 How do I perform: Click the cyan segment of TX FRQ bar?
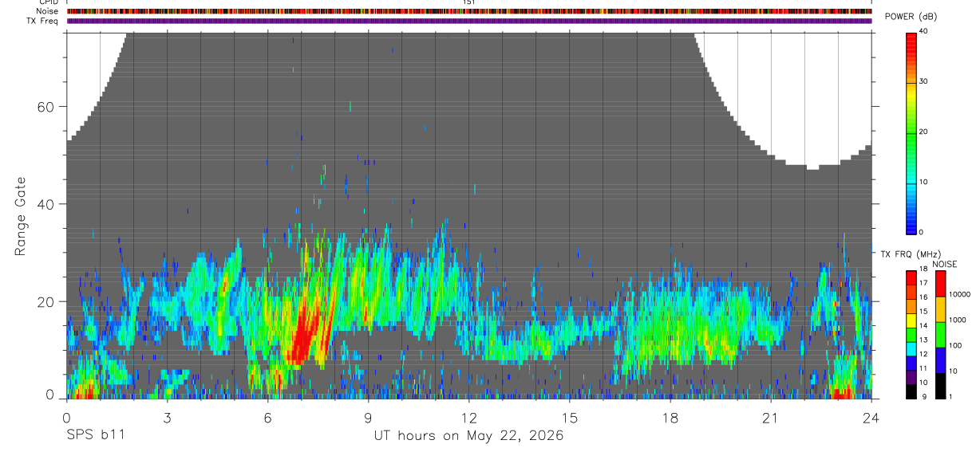(911, 348)
